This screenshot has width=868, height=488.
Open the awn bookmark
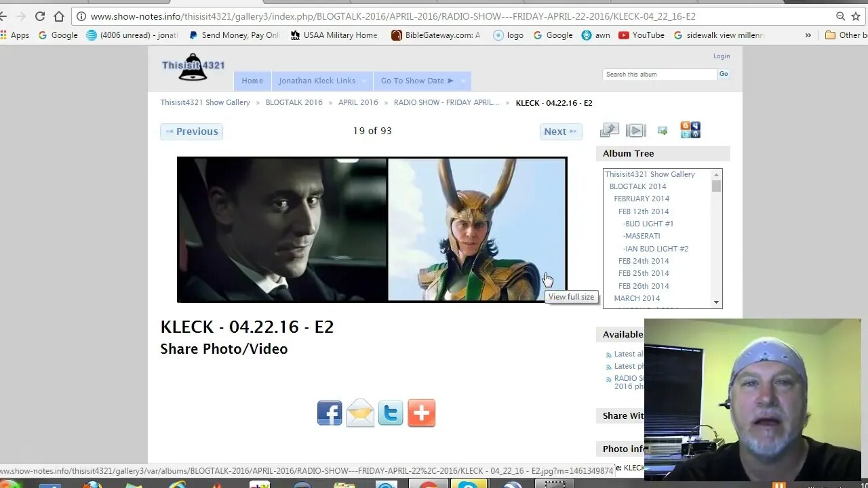coord(595,35)
